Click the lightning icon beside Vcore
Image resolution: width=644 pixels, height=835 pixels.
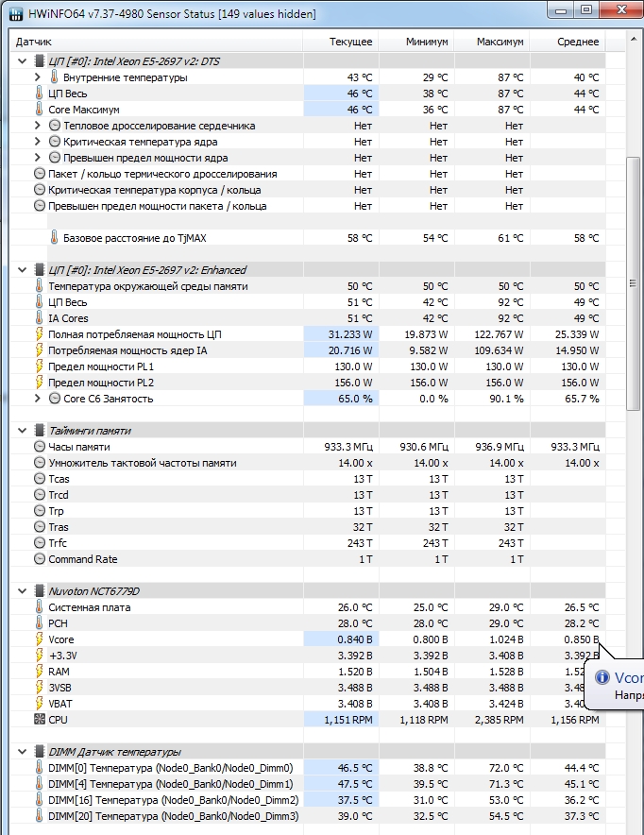tap(40, 639)
